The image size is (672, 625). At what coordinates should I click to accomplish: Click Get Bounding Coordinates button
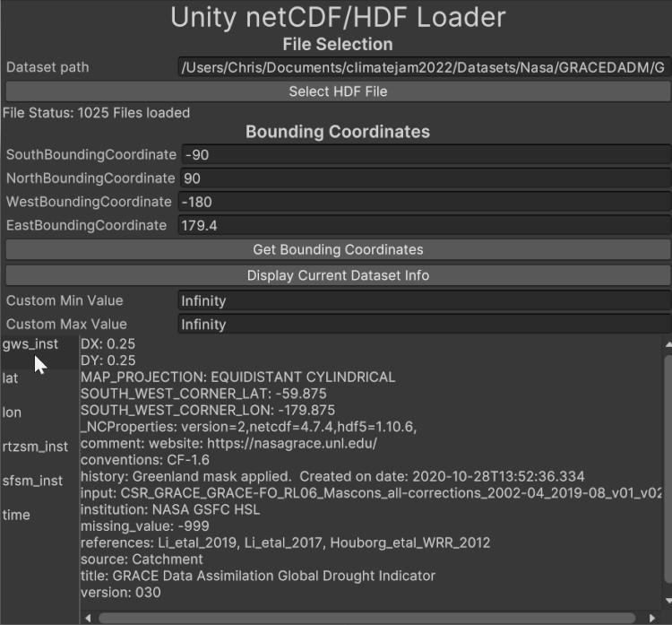(338, 249)
